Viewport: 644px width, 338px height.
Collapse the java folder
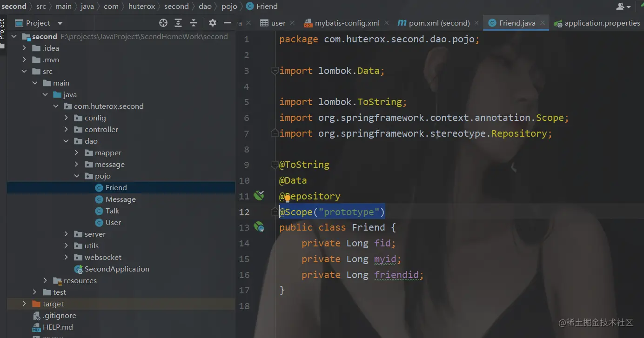(45, 95)
